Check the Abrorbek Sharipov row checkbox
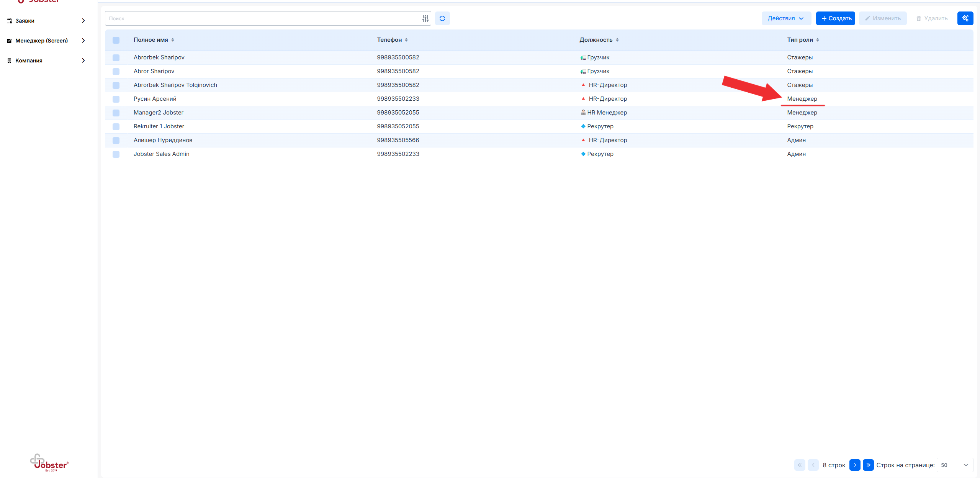This screenshot has height=478, width=980. tap(116, 57)
